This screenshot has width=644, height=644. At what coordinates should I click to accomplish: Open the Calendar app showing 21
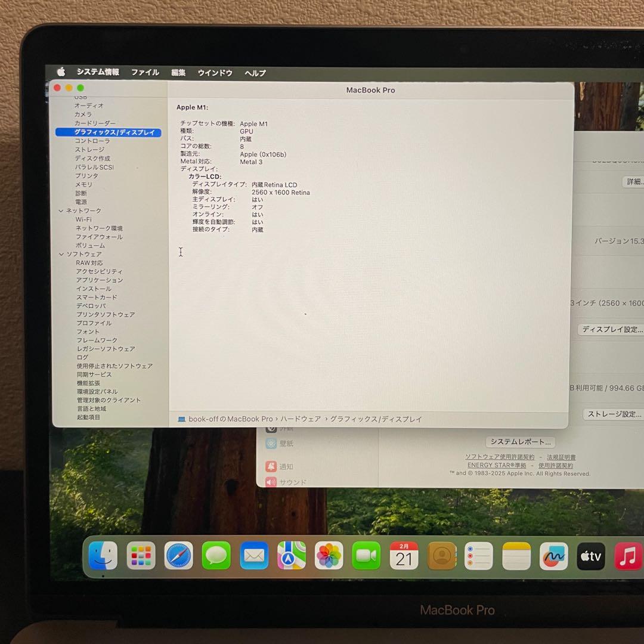point(404,555)
